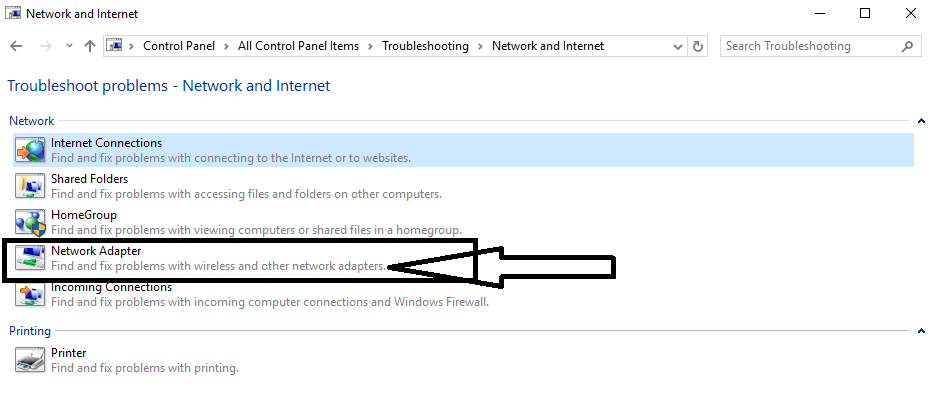Image resolution: width=931 pixels, height=405 pixels.
Task: Go to Troubleshooting breadcrumb
Action: tap(424, 46)
